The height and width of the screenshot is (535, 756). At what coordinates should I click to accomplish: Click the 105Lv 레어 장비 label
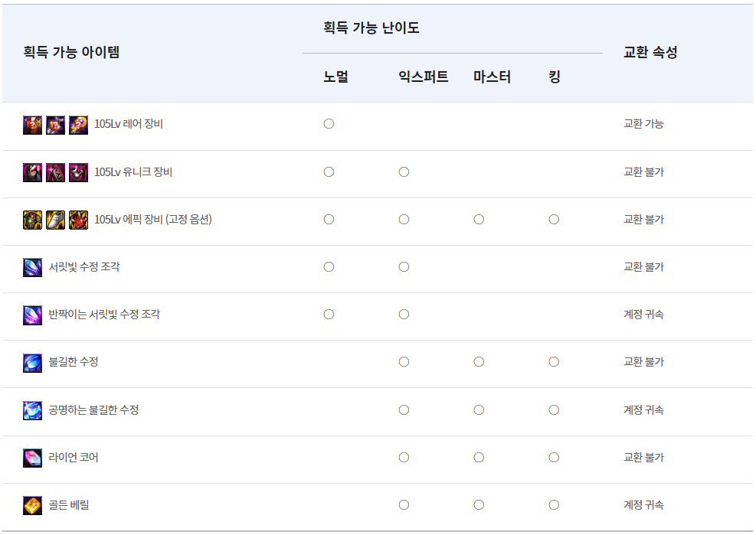(x=129, y=124)
